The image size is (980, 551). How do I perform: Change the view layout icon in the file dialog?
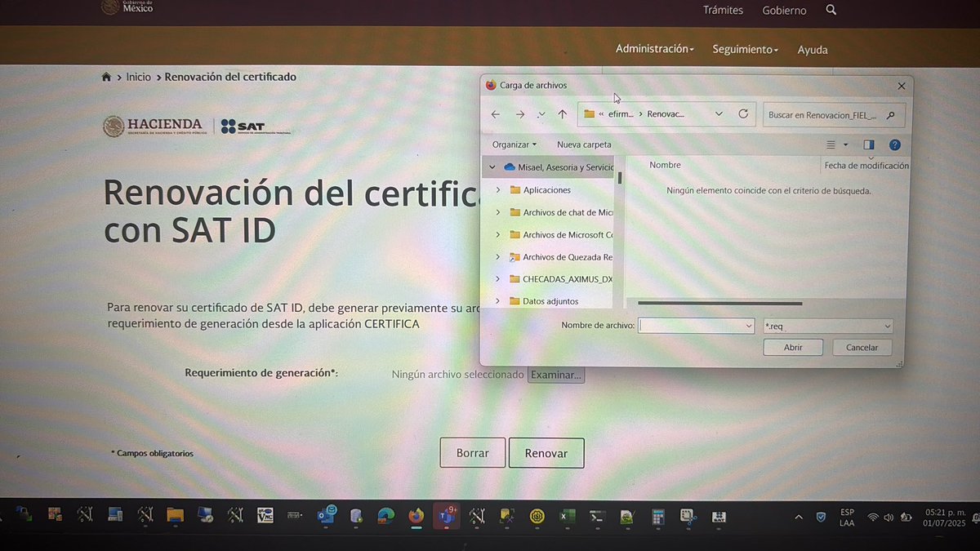[x=831, y=145]
